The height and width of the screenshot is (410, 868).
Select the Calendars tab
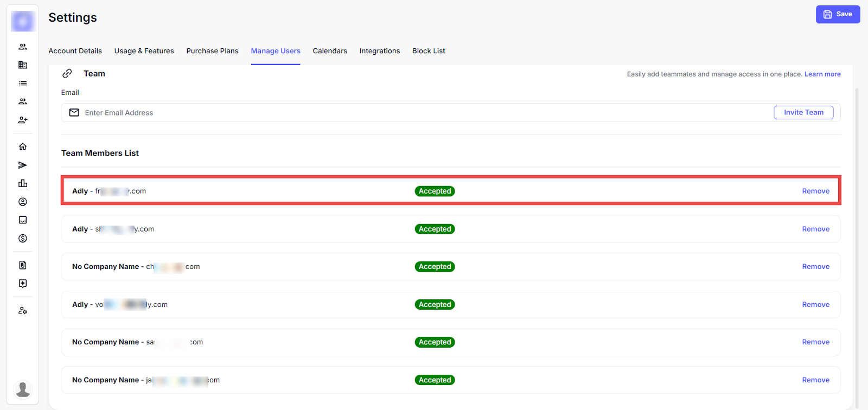click(330, 51)
